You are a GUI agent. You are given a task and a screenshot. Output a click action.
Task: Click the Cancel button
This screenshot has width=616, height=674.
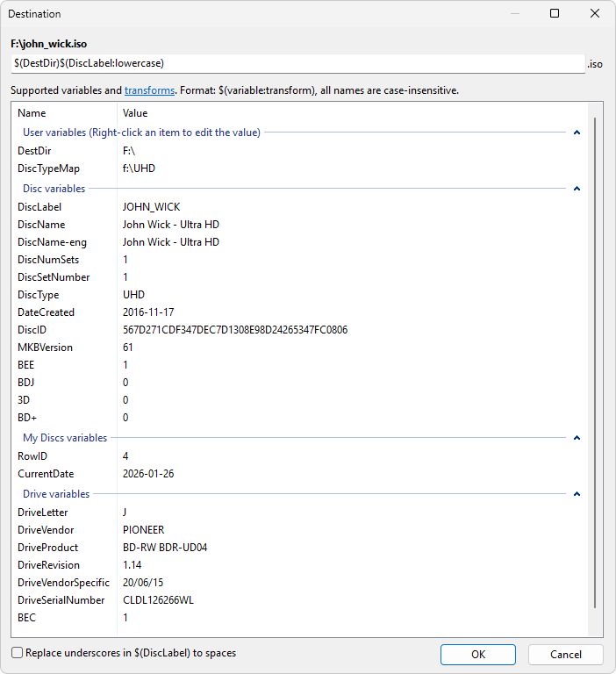coord(565,655)
